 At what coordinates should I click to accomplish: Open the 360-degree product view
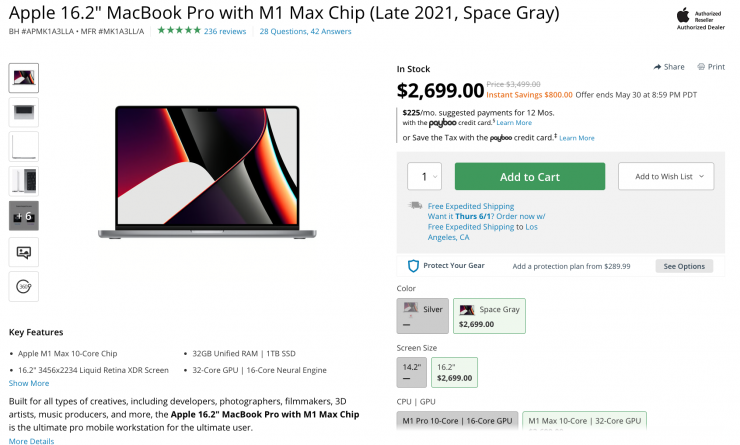23,286
